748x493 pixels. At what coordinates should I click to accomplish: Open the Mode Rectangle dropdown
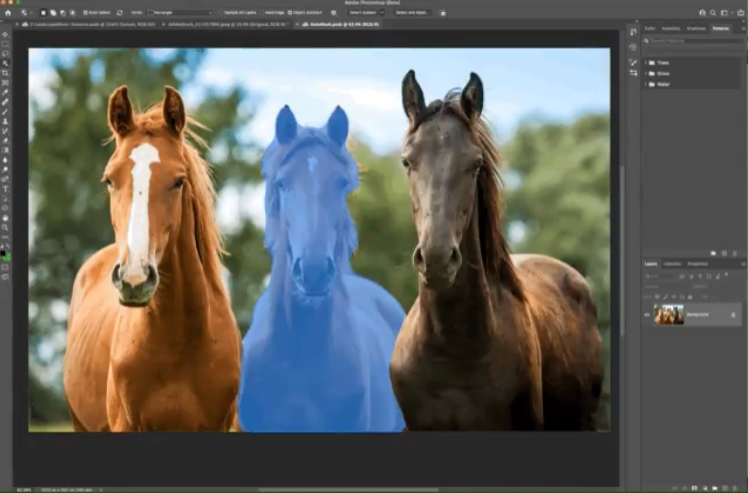coord(180,13)
